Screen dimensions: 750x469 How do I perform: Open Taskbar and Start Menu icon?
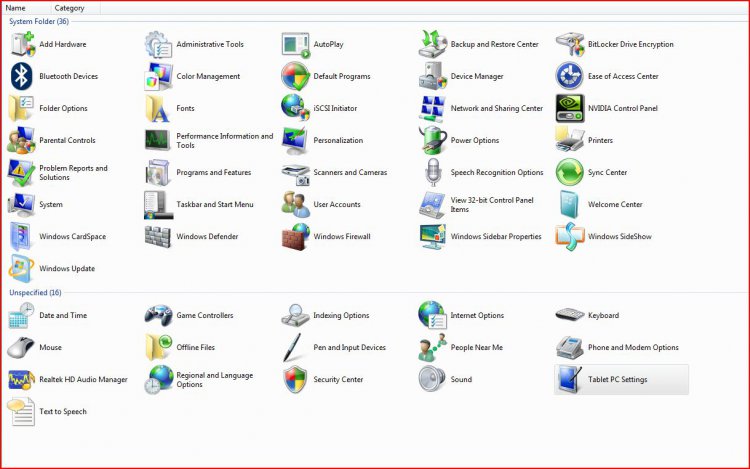pos(158,204)
